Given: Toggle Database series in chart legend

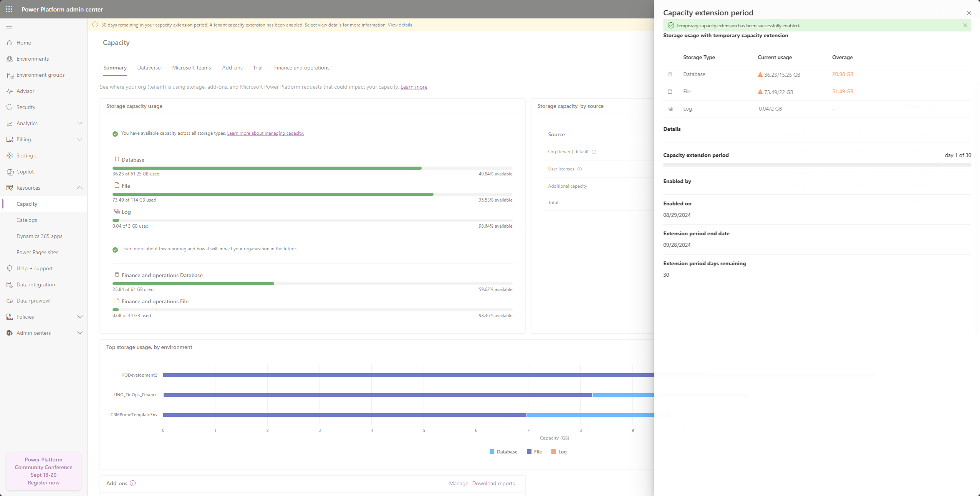Looking at the screenshot, I should (x=503, y=452).
